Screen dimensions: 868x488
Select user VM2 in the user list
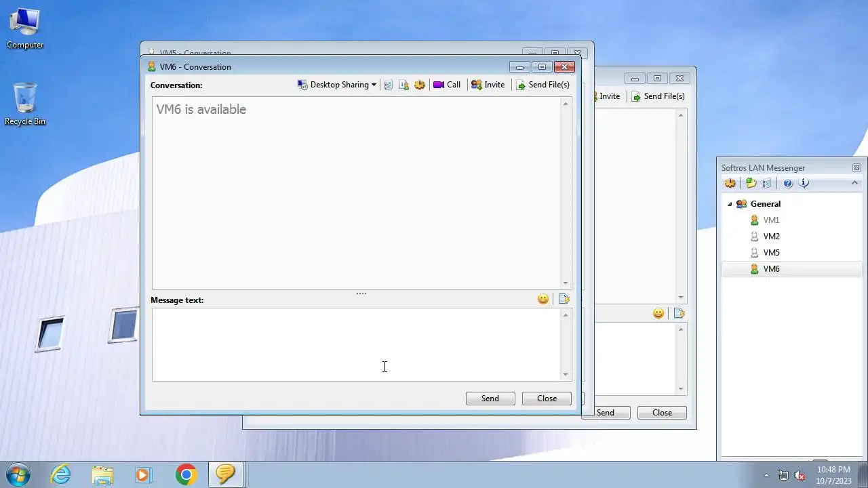771,237
